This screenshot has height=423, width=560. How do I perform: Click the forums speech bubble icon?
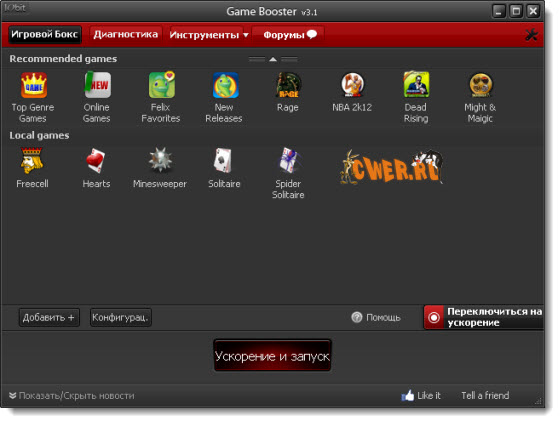pyautogui.click(x=311, y=34)
